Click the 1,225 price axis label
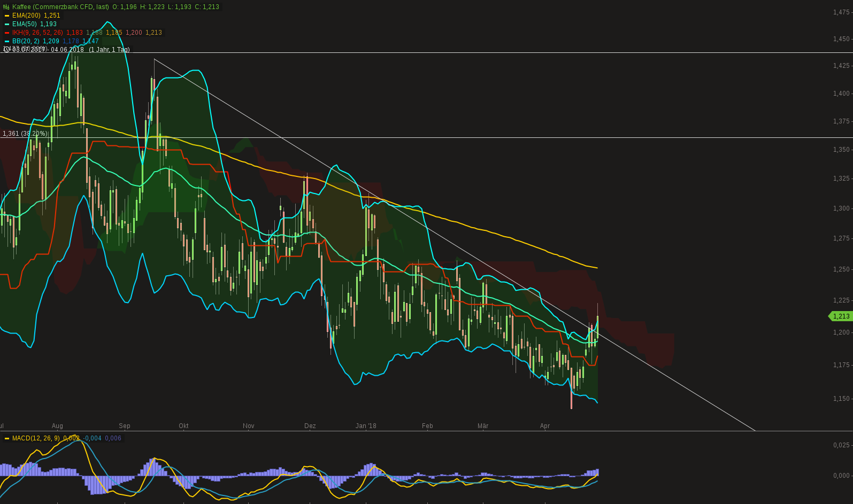Screen dimensions: 853x504 [x=841, y=300]
